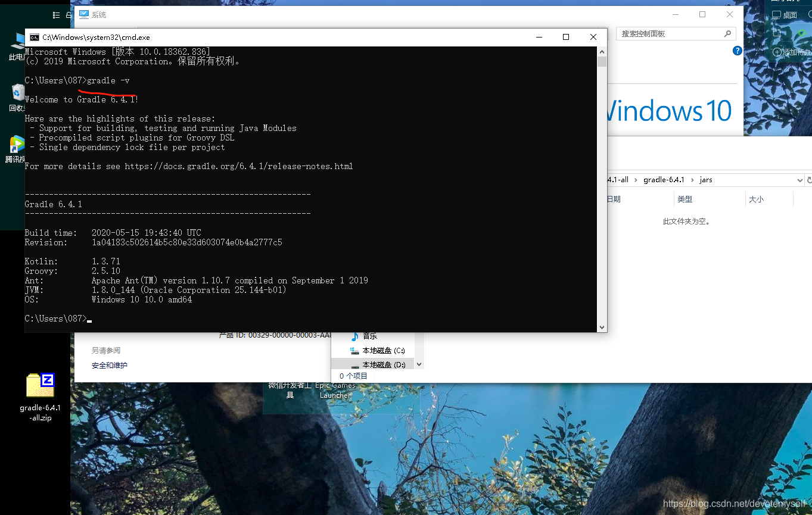Go to gradle-6.4.1 breadcrumb folder
Viewport: 812px width, 515px height.
coord(664,180)
